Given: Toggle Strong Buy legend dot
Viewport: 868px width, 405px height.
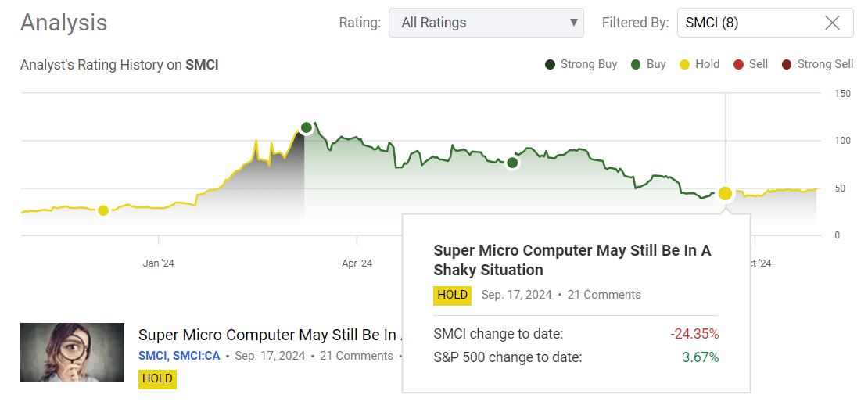Looking at the screenshot, I should 551,64.
